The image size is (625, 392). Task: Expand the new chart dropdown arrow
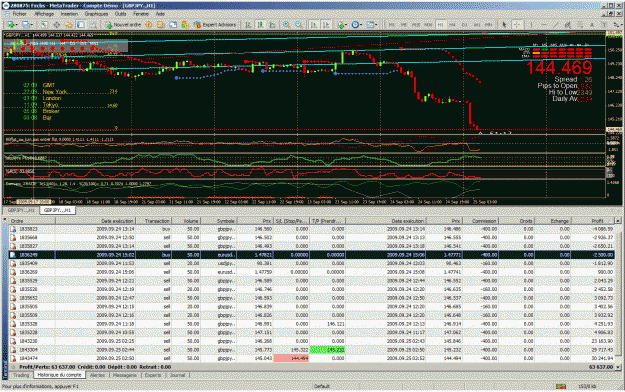17,25
